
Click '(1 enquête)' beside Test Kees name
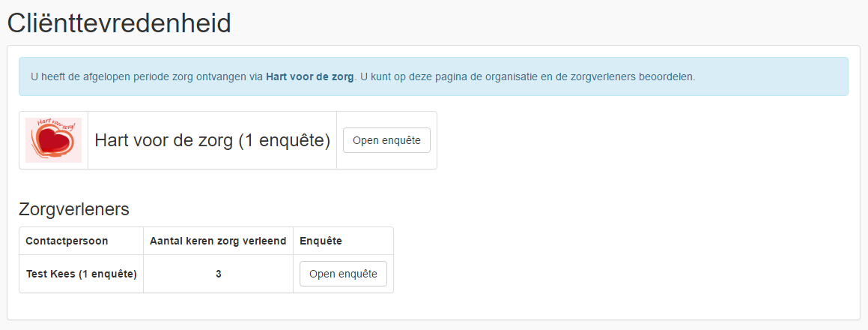pos(107,274)
